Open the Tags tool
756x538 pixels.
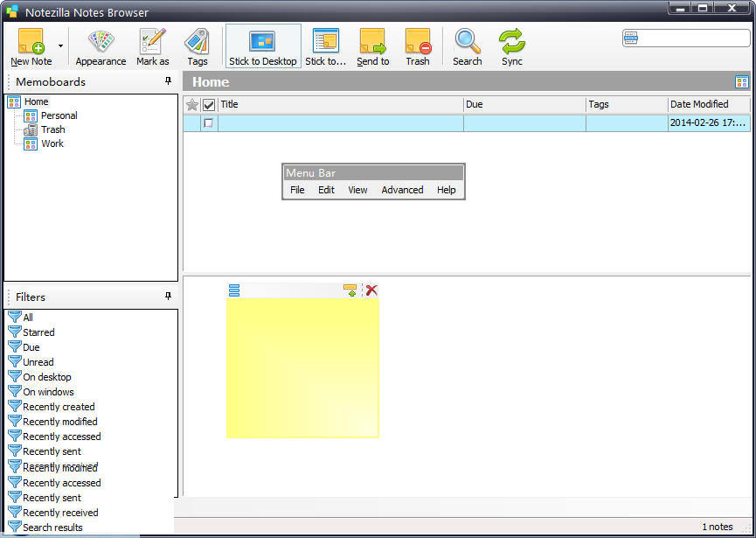pyautogui.click(x=198, y=47)
